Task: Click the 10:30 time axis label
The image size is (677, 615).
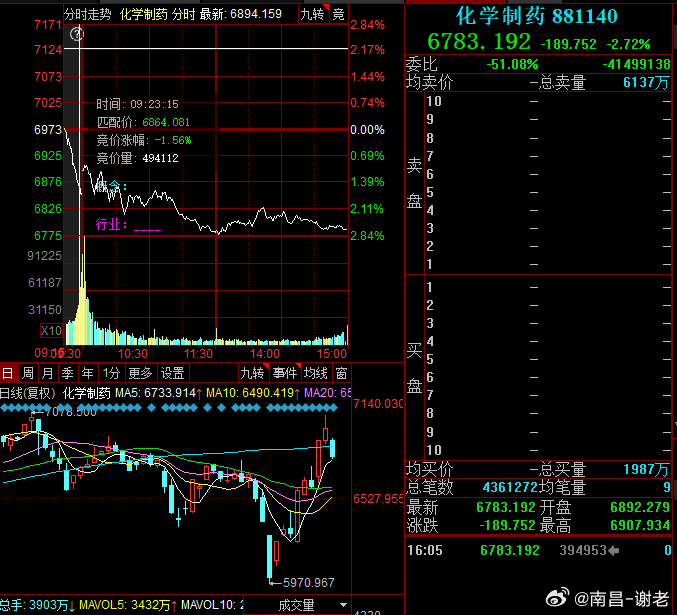Action: pos(133,354)
